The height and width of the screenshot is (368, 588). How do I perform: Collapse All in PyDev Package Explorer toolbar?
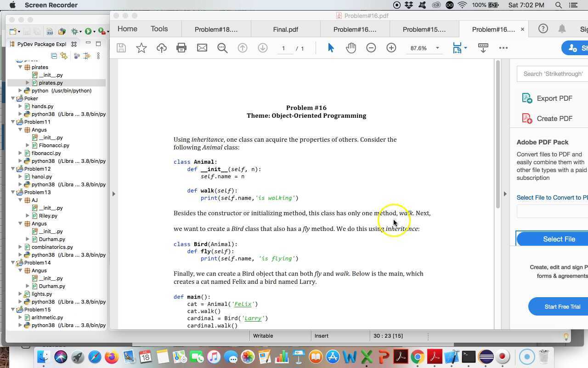click(x=54, y=55)
